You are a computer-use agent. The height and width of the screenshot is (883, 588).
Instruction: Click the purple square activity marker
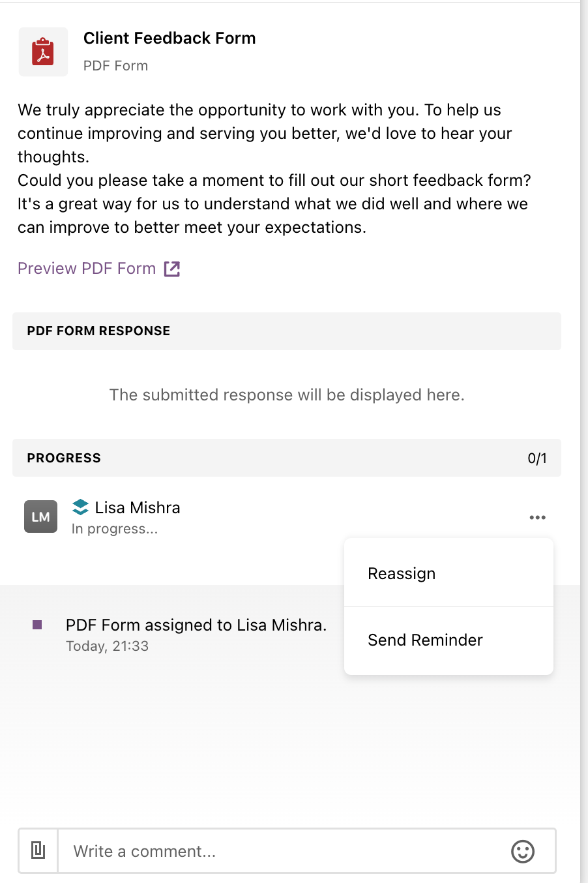pos(37,625)
